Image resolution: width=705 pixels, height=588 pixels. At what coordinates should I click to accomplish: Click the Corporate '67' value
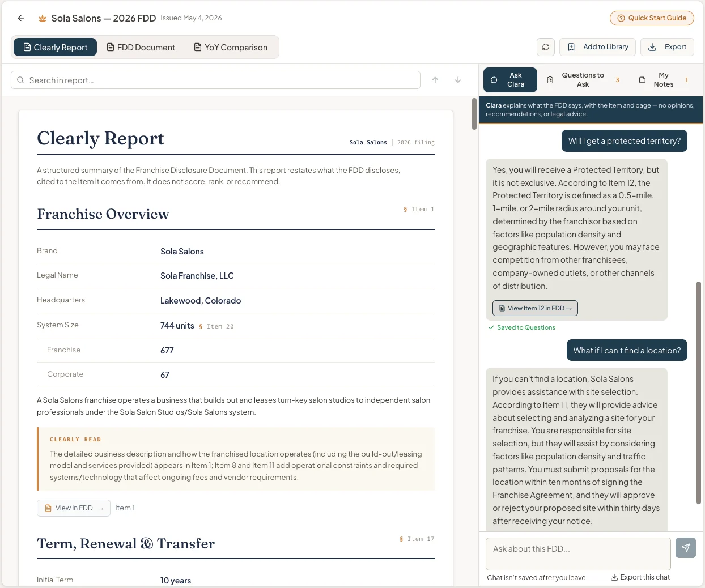(165, 375)
